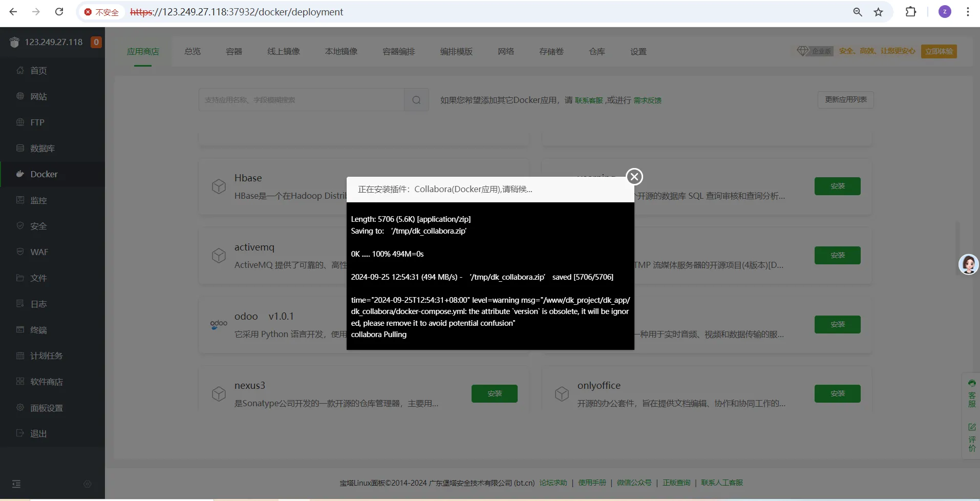Open the 需求反馈 feedback link
This screenshot has height=501, width=980.
[x=648, y=100]
